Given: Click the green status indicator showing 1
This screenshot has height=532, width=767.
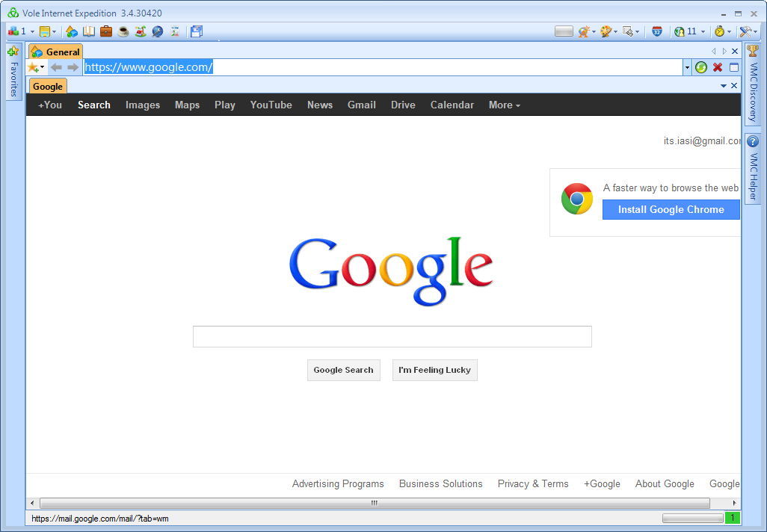Looking at the screenshot, I should 733,518.
